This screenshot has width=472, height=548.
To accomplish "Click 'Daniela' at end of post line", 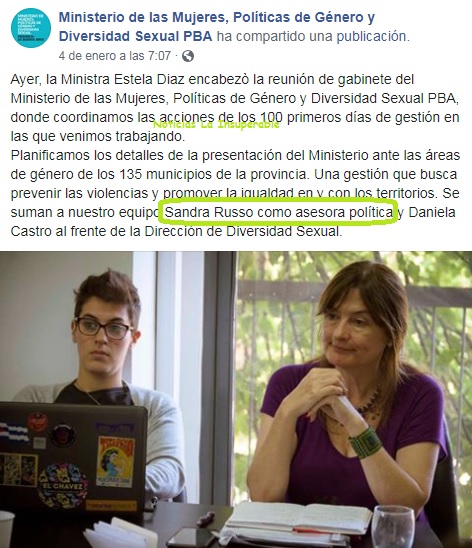I will coord(432,212).
